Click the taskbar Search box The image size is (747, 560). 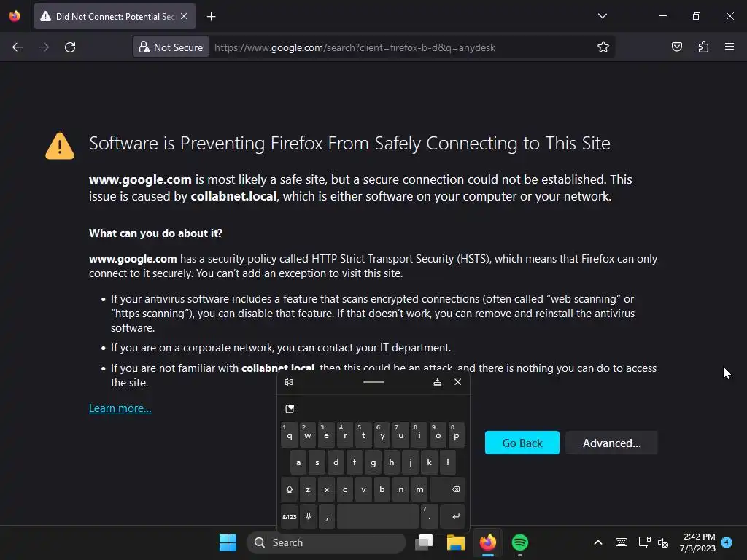[x=326, y=542]
